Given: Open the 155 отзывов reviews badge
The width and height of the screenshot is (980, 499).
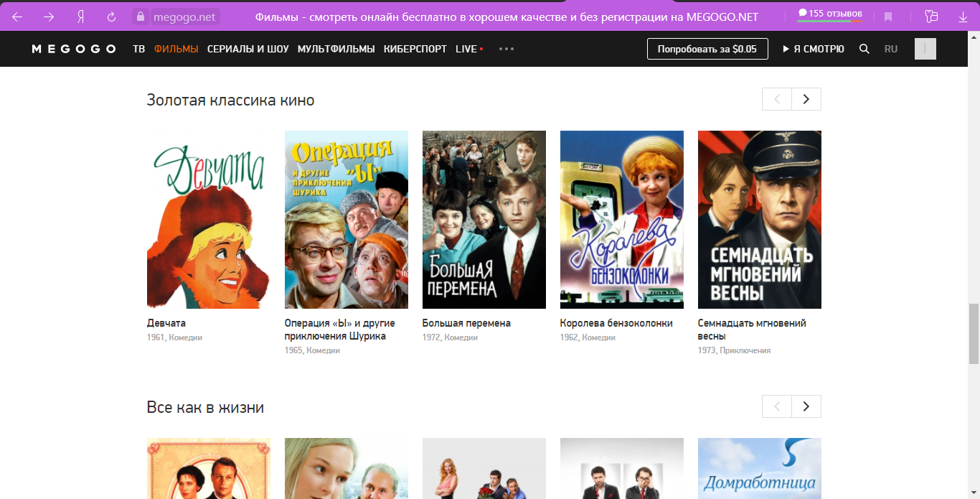Looking at the screenshot, I should [830, 14].
